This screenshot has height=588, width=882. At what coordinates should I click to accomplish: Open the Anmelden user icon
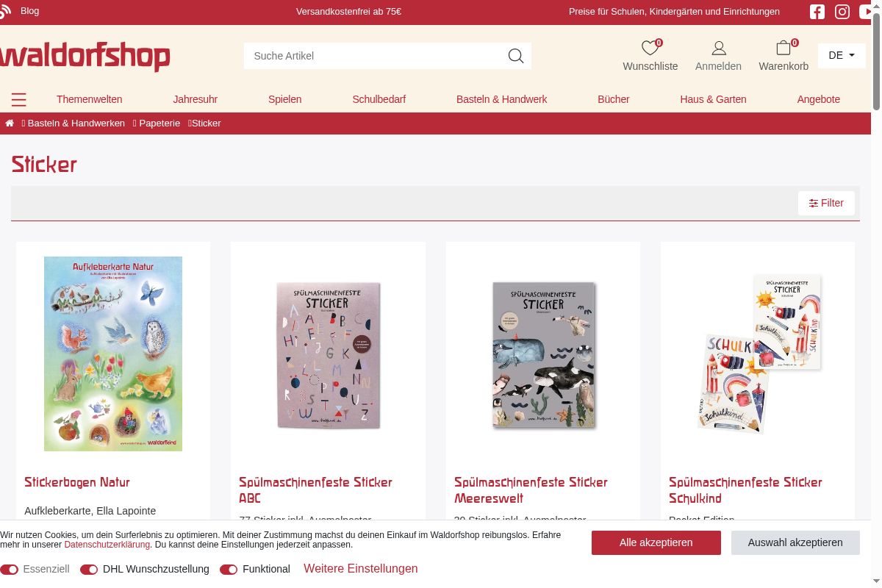[x=719, y=49]
